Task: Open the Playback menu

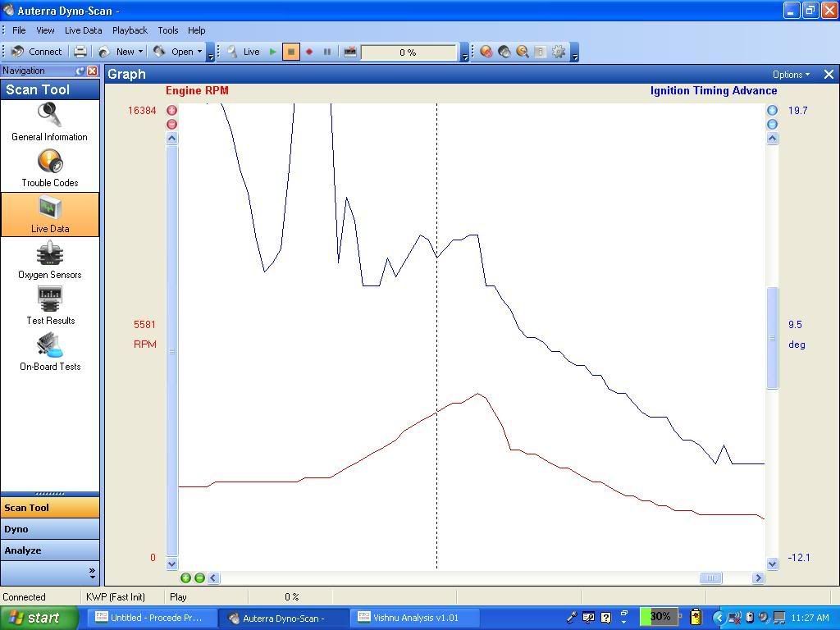Action: (129, 30)
